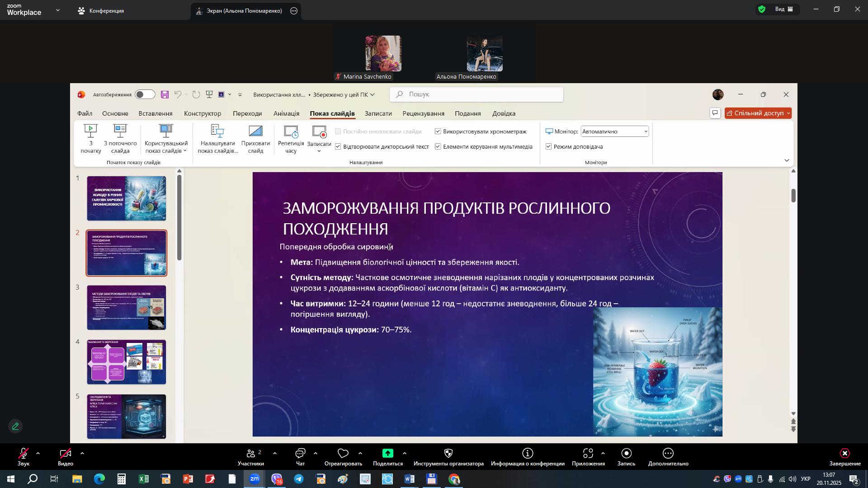
Task: Click the Zoom Share screen icon
Action: click(x=387, y=454)
